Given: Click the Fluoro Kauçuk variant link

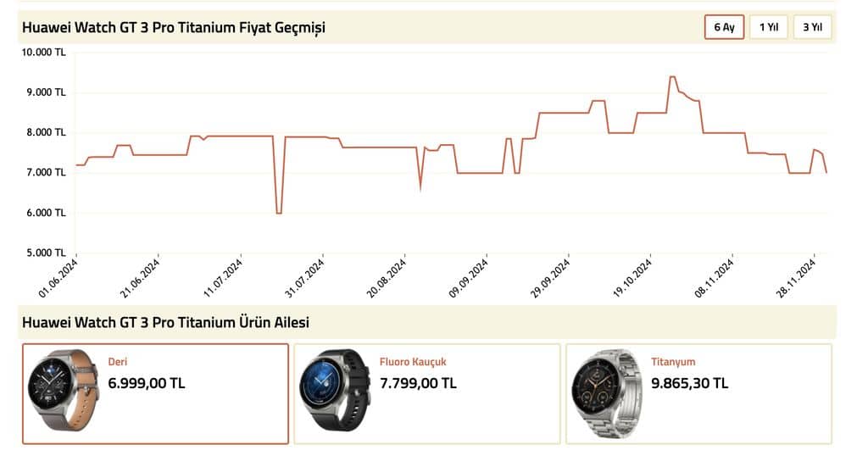Looking at the screenshot, I should 413,362.
